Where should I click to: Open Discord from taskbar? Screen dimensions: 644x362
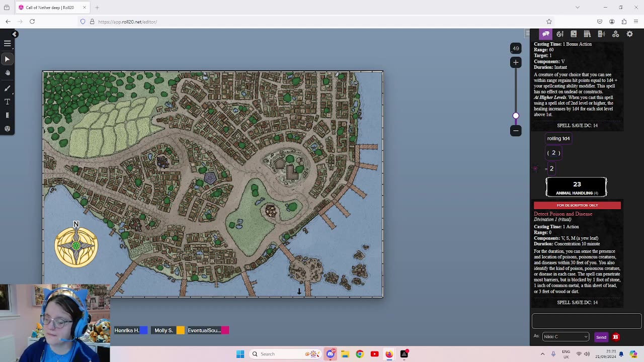[330, 354]
